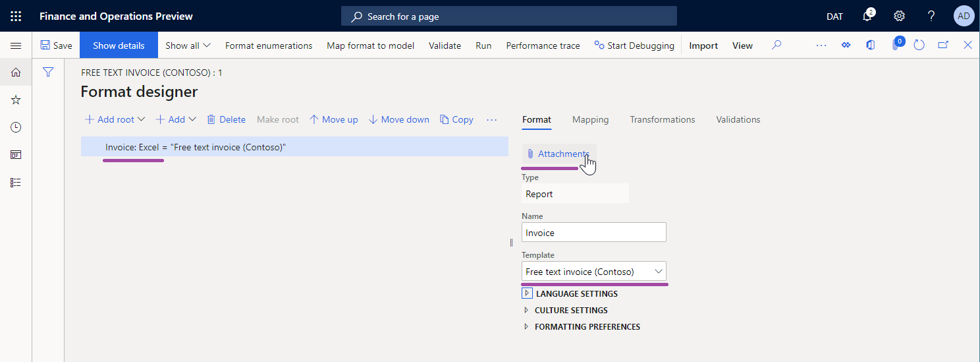
Task: Open the document attachments paperclip icon
Action: [x=896, y=44]
